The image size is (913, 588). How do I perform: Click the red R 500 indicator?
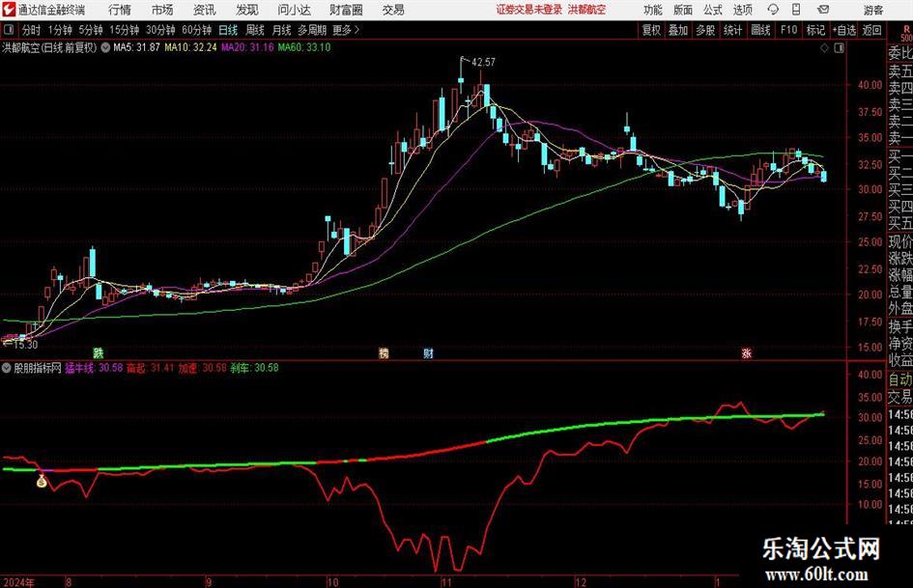tap(906, 33)
